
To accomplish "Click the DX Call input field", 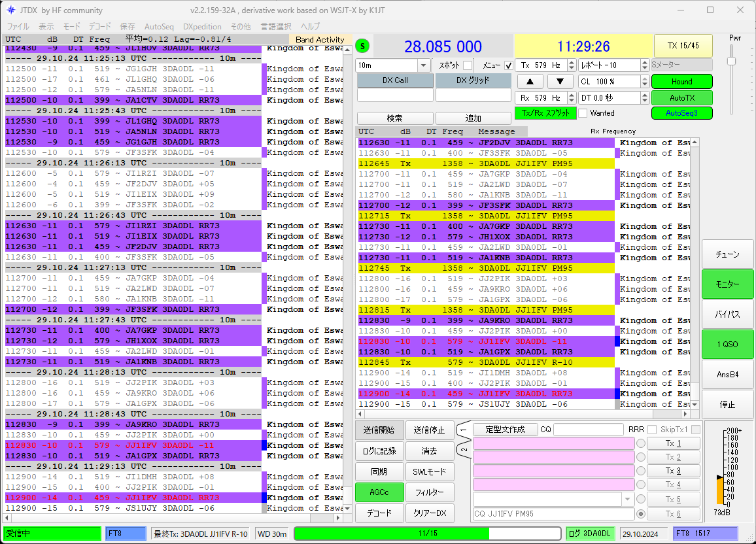I will coord(395,95).
